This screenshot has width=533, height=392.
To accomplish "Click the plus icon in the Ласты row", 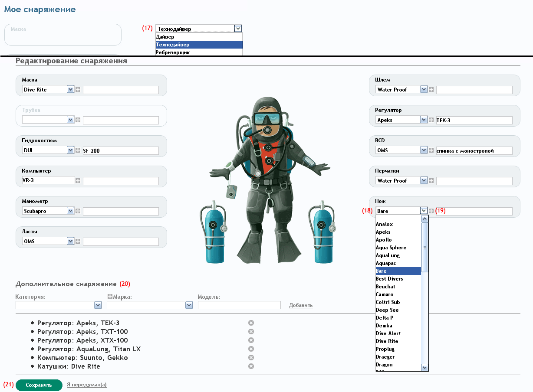I will pos(78,242).
